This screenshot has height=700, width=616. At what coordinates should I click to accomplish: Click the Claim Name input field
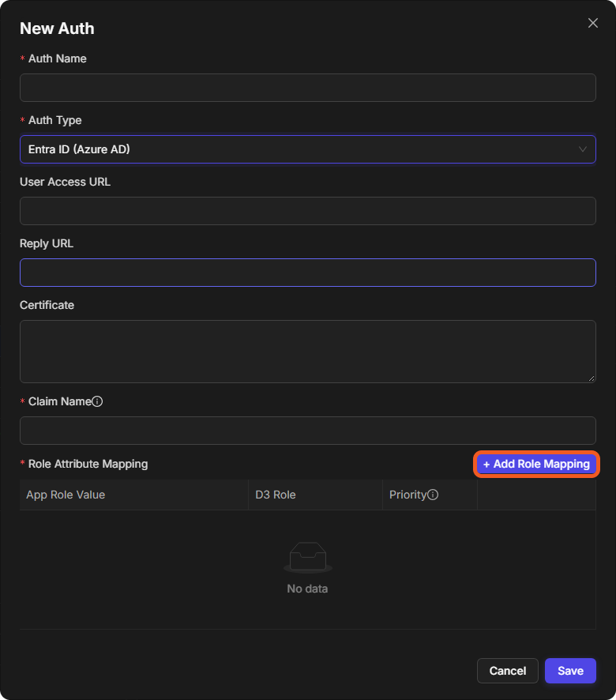[x=307, y=431]
